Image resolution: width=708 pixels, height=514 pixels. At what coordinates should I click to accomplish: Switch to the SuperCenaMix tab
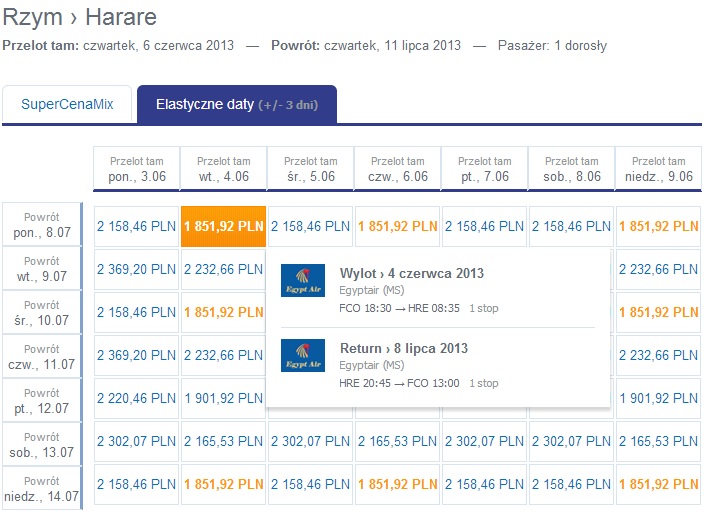click(67, 104)
